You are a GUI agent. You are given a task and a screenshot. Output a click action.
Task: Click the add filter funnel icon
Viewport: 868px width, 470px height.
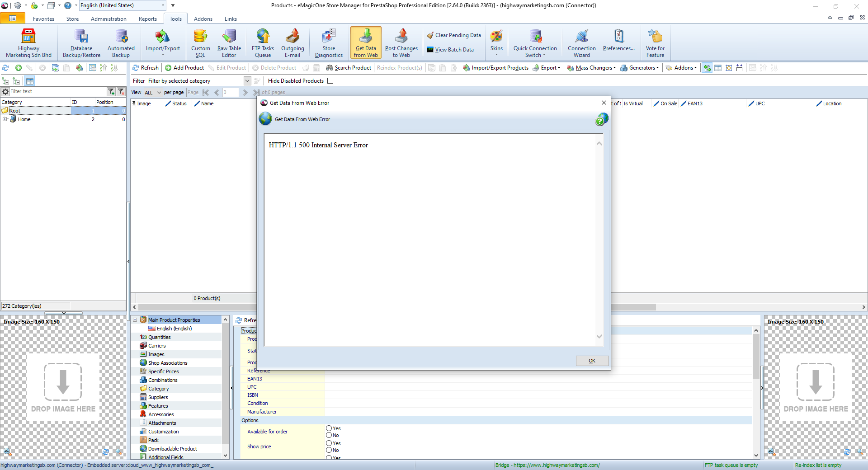tap(111, 92)
